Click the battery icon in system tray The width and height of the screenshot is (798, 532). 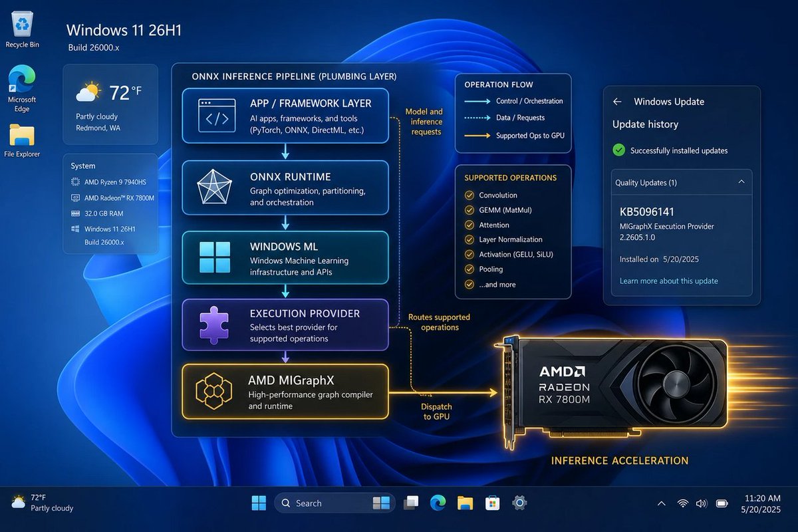722,503
